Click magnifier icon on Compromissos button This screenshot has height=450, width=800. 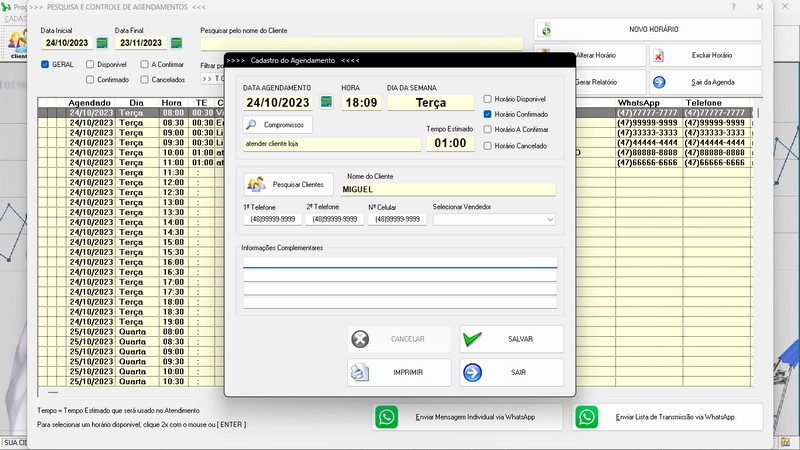pyautogui.click(x=251, y=124)
